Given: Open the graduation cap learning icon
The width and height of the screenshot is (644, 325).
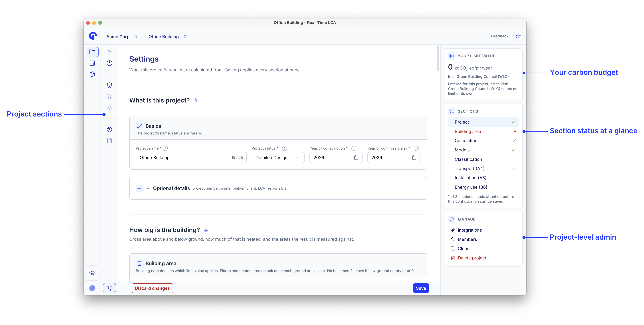Looking at the screenshot, I should tap(92, 273).
